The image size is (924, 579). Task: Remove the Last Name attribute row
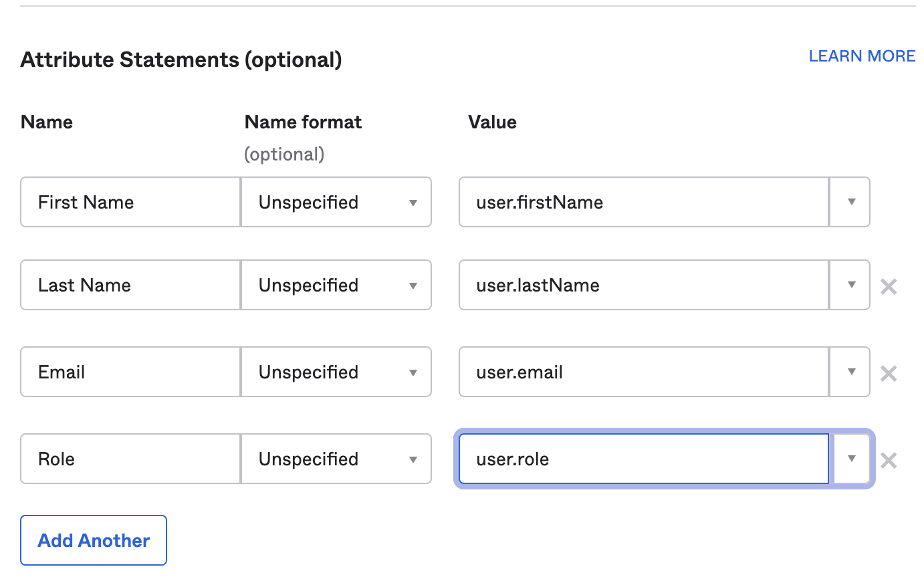coord(889,287)
